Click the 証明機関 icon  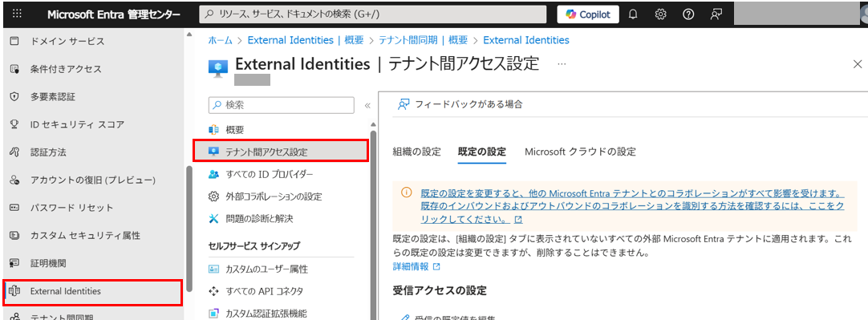[x=15, y=263]
